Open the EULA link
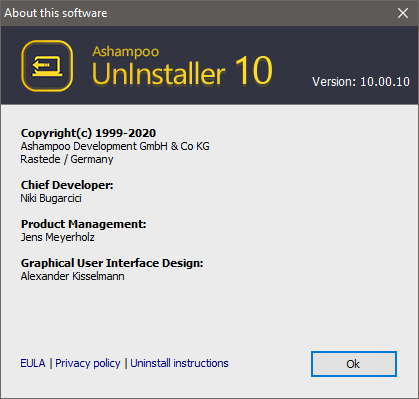Image resolution: width=419 pixels, height=399 pixels. (x=33, y=363)
